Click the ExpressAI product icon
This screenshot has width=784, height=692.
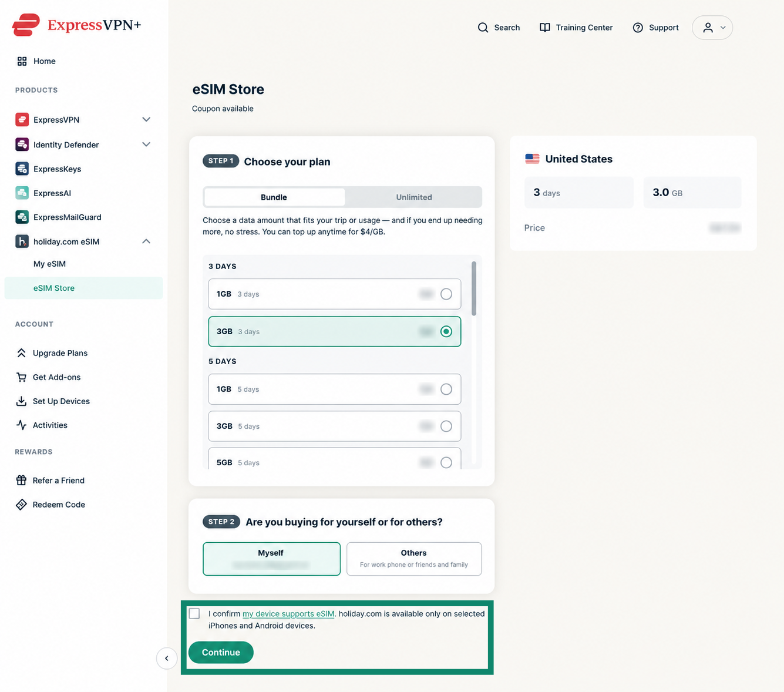pos(22,193)
